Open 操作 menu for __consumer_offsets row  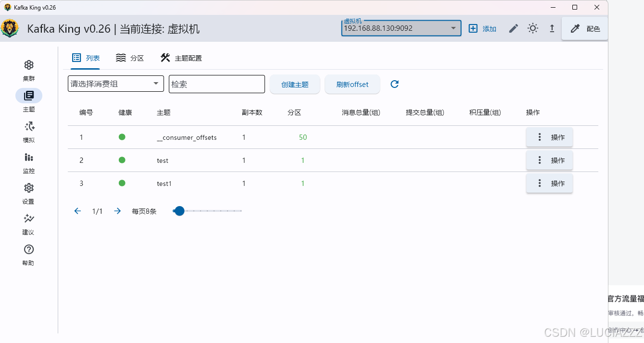[x=549, y=137]
